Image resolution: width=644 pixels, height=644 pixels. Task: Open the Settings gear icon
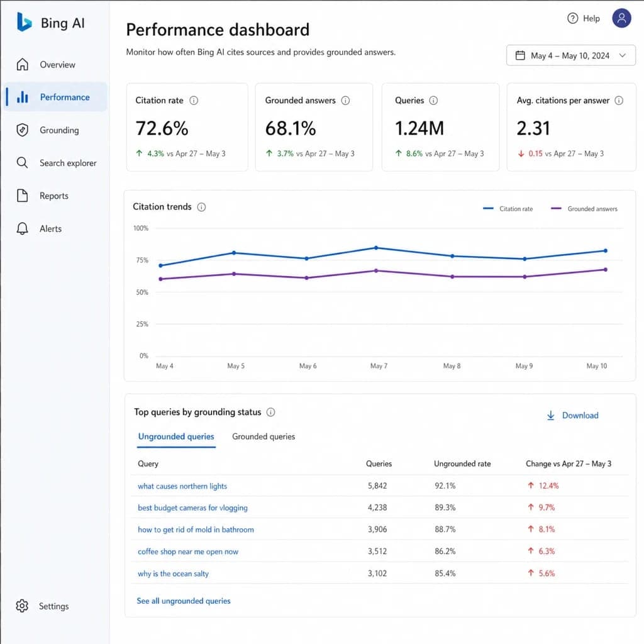22,606
